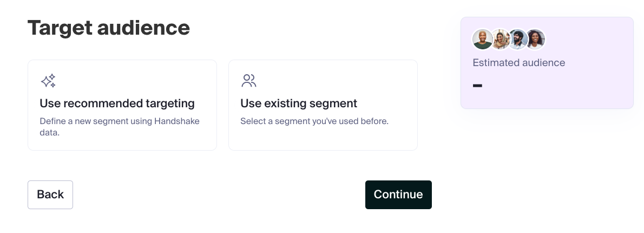Click the "Estimated audience" label
This screenshot has width=644, height=233.
click(518, 63)
